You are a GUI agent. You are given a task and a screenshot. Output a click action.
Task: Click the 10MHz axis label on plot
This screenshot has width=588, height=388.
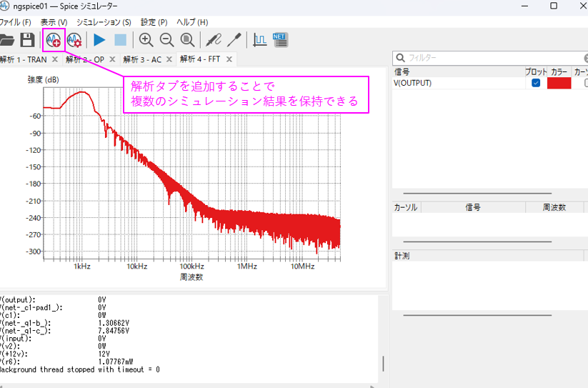(302, 267)
